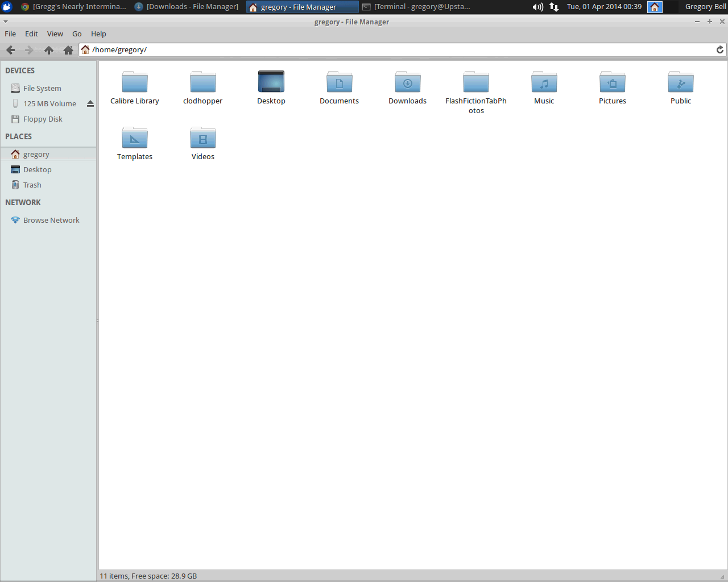Open the Calibre Library folder
The height and width of the screenshot is (582, 728).
(x=135, y=88)
